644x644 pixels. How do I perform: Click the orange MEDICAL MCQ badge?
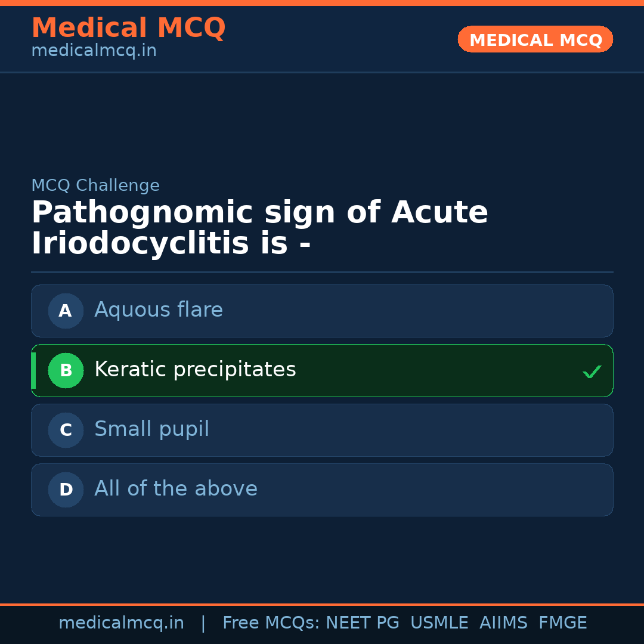pos(535,39)
